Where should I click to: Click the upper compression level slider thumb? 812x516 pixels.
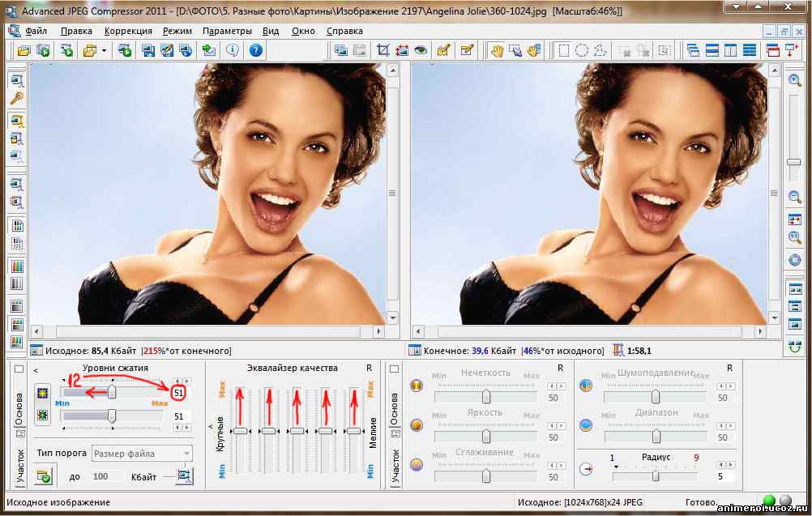tap(111, 392)
